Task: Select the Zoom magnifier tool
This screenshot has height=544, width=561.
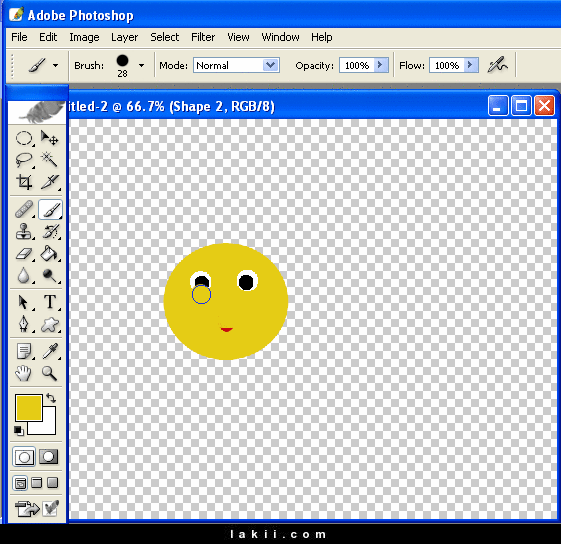Action: pyautogui.click(x=49, y=373)
